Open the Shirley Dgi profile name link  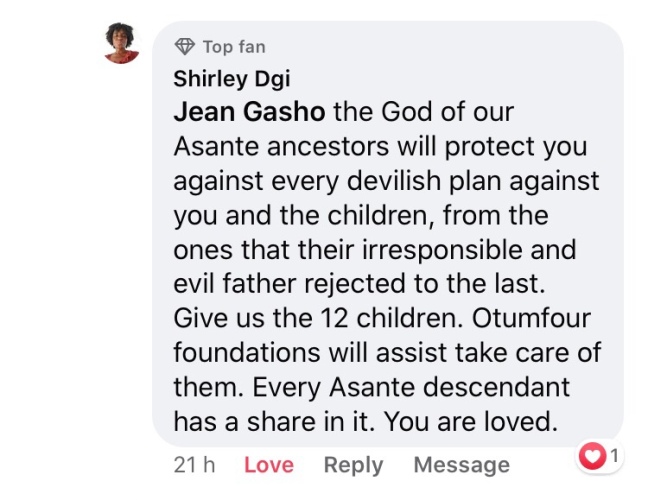pyautogui.click(x=231, y=79)
